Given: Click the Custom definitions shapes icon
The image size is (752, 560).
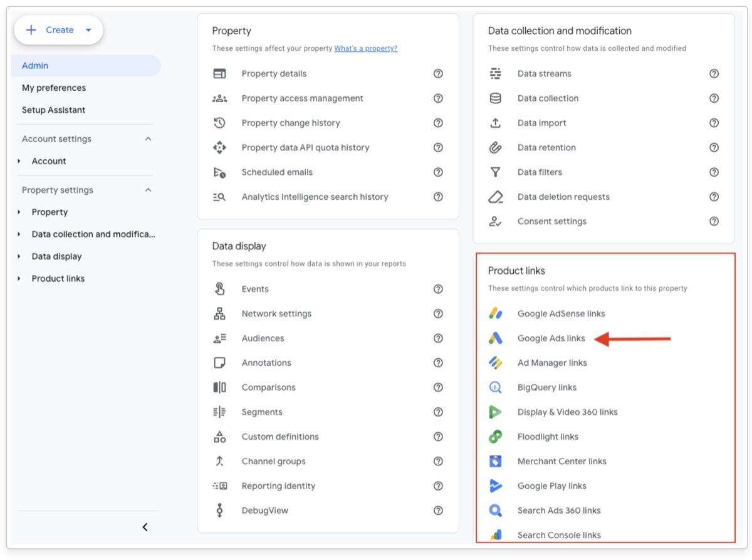Looking at the screenshot, I should [x=219, y=437].
